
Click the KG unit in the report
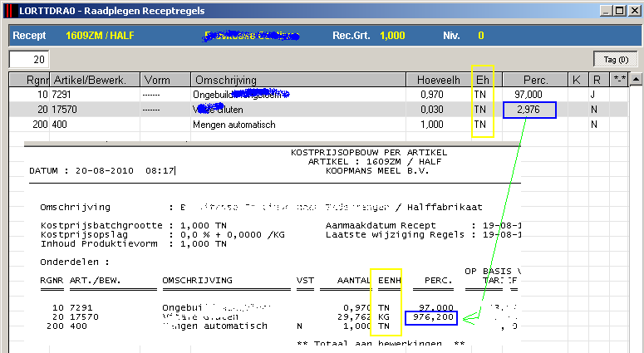384,317
